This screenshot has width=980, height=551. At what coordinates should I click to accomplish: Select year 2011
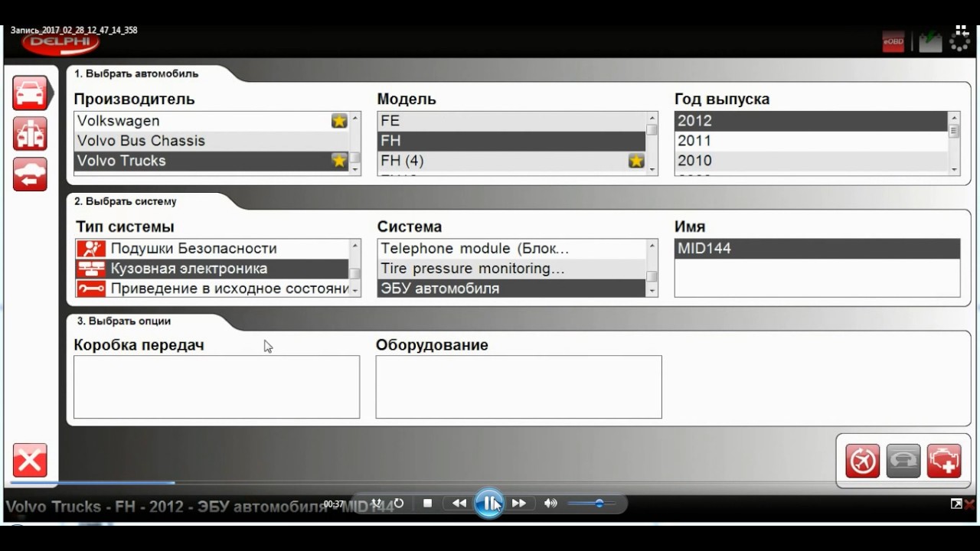(812, 141)
